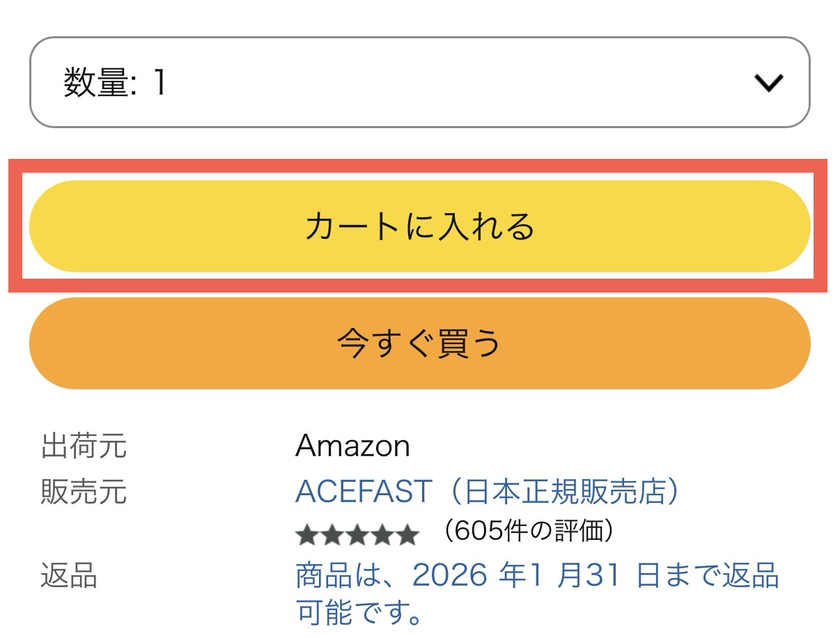Click the first star of seller rating
The width and height of the screenshot is (840, 638).
click(x=306, y=536)
